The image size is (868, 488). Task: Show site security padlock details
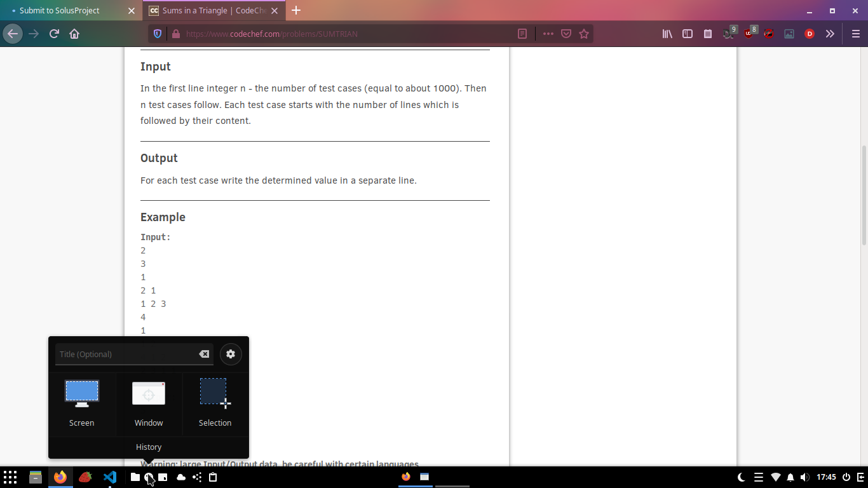click(176, 34)
